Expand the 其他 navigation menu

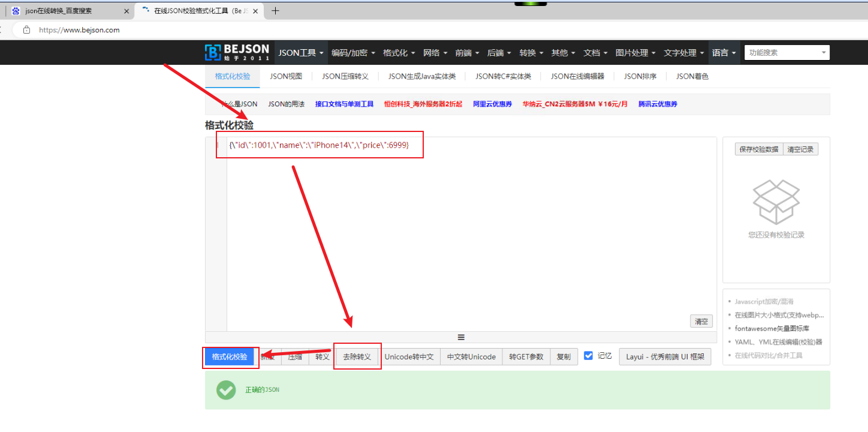pyautogui.click(x=563, y=53)
